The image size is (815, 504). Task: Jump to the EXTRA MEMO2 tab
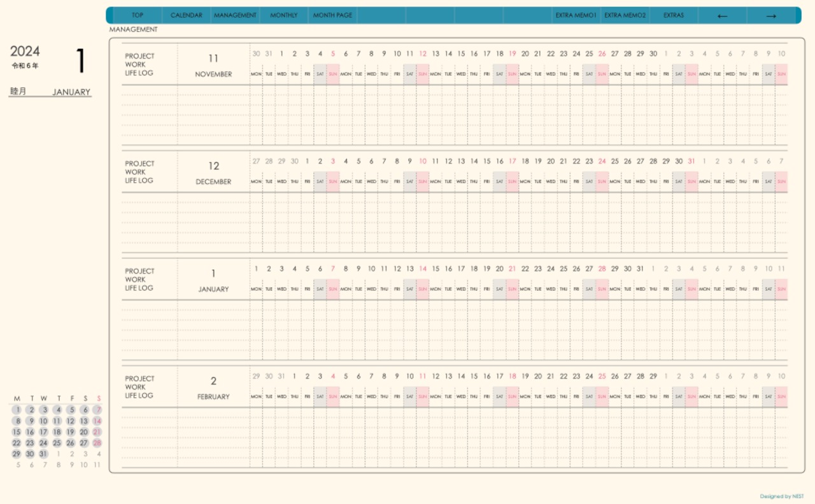625,15
